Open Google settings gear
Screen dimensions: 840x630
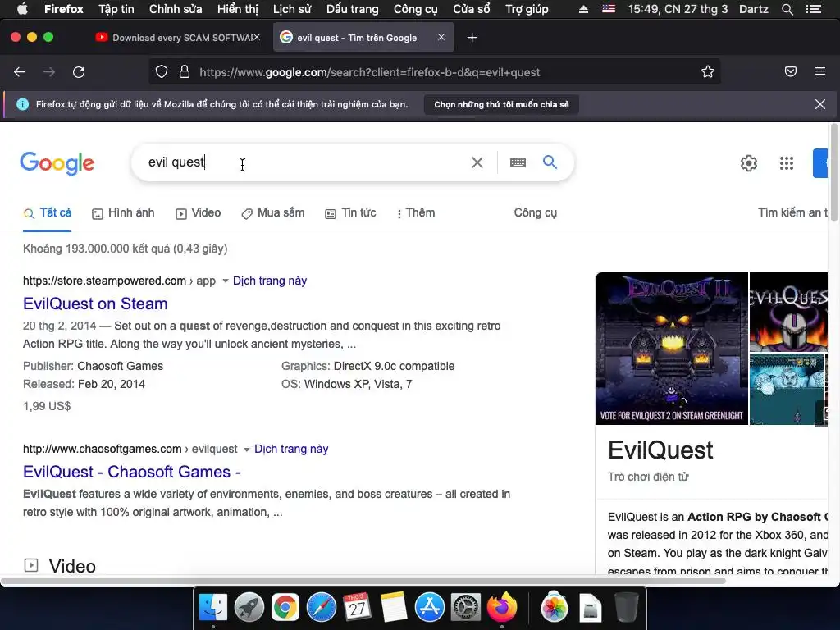click(748, 163)
